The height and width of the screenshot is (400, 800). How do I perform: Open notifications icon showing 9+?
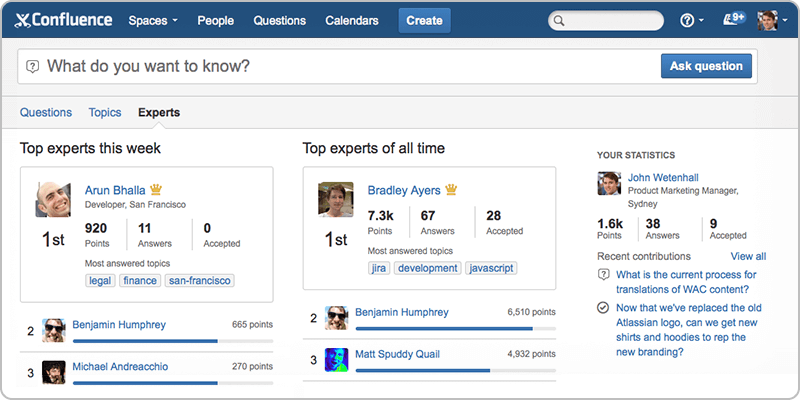click(x=734, y=19)
